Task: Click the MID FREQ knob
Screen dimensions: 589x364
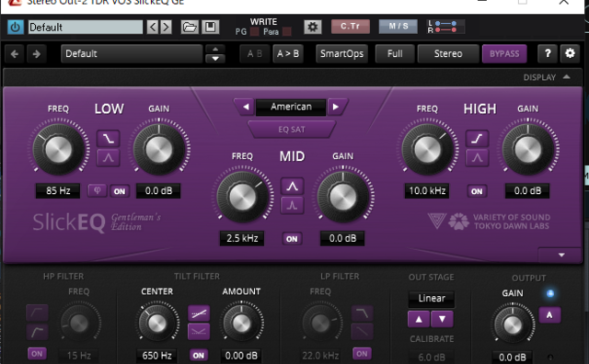Action: [242, 197]
